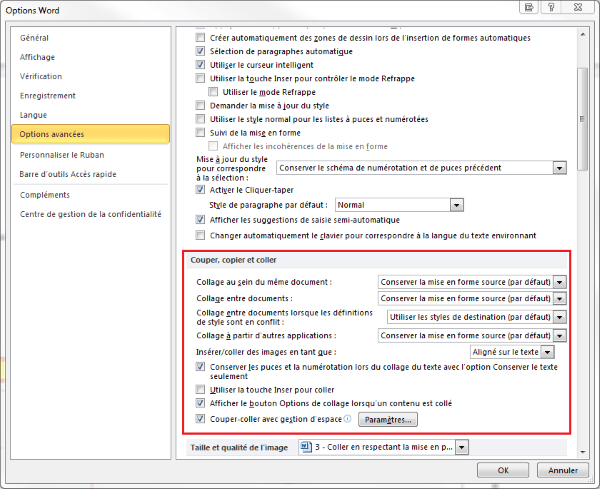Uncheck Afficher les suggestions de saisie semi-automatique
600x489 pixels.
(200, 220)
